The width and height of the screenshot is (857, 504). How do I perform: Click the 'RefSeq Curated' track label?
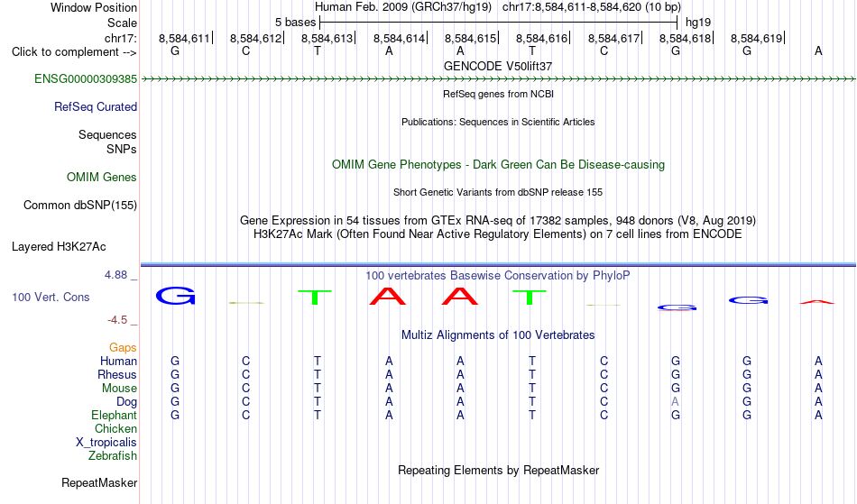point(96,107)
